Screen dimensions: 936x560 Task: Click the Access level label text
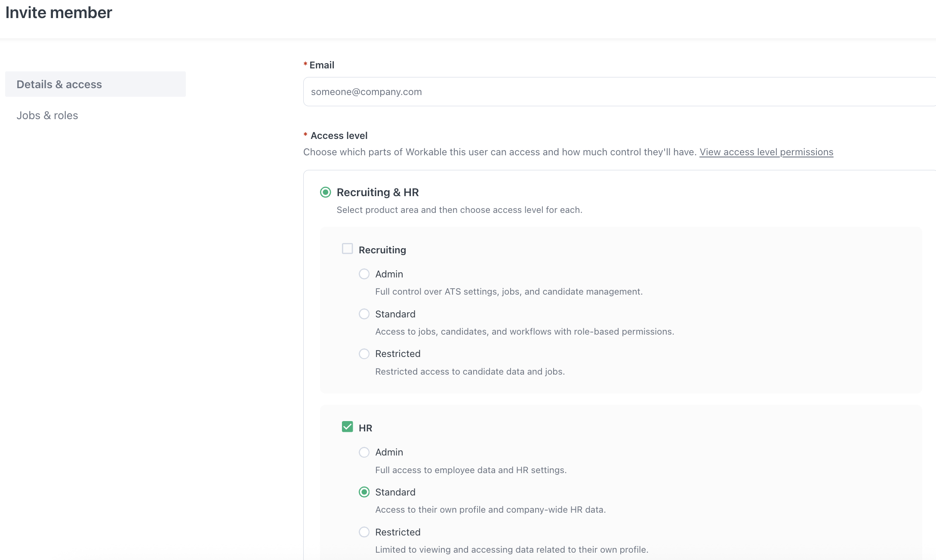coord(339,136)
